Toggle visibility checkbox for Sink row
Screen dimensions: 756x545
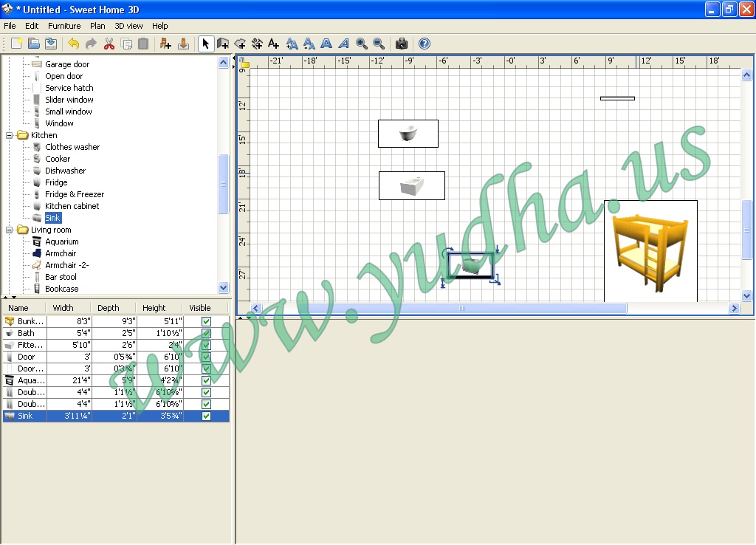coord(207,416)
